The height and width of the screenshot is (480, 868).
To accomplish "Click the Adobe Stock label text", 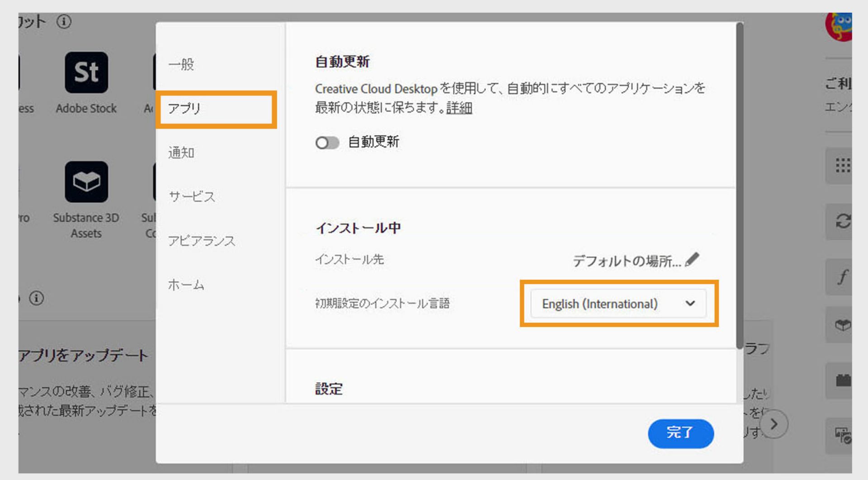I will (86, 109).
